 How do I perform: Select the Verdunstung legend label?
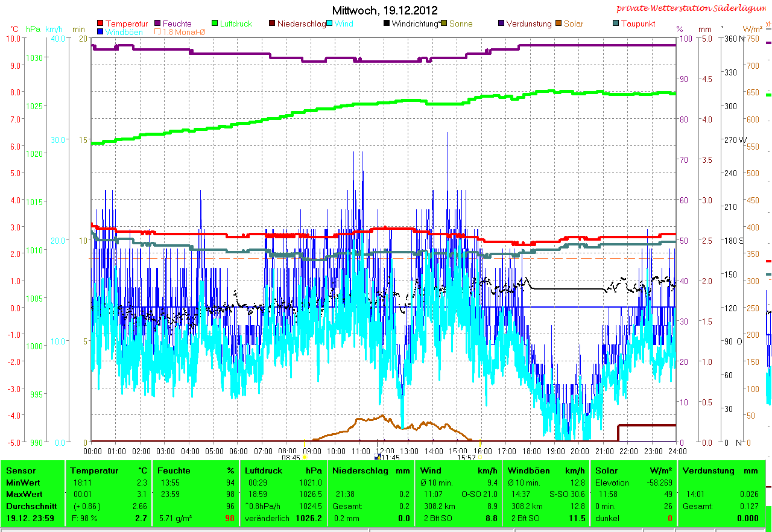click(528, 24)
